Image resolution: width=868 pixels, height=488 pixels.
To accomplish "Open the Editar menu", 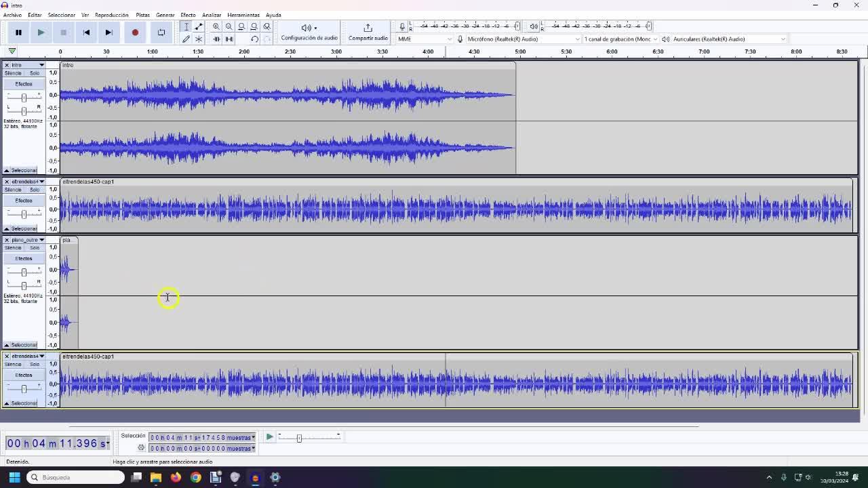I will point(35,15).
